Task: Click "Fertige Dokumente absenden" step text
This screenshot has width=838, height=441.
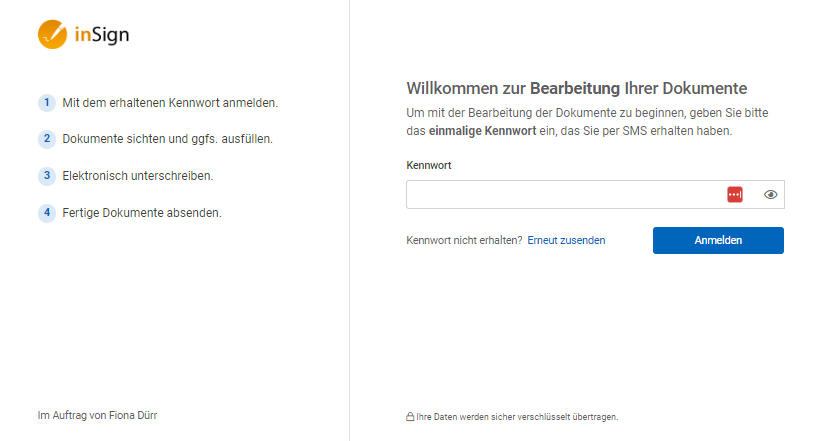Action: 142,213
